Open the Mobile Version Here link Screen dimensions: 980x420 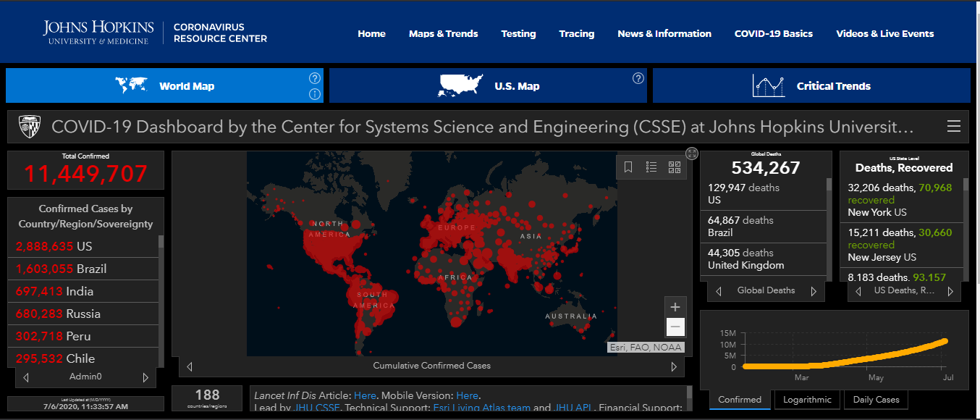pyautogui.click(x=467, y=395)
